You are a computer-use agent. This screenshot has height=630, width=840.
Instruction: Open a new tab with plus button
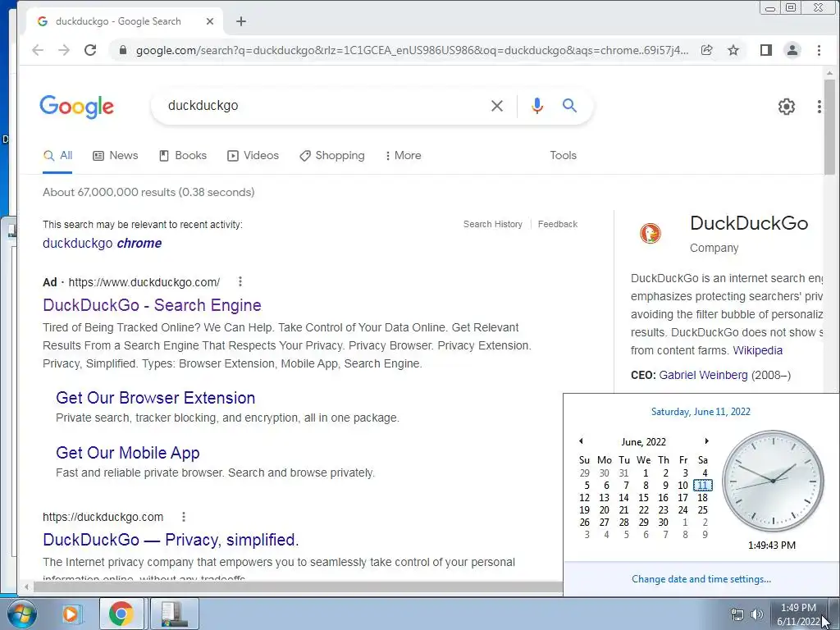pyautogui.click(x=241, y=21)
